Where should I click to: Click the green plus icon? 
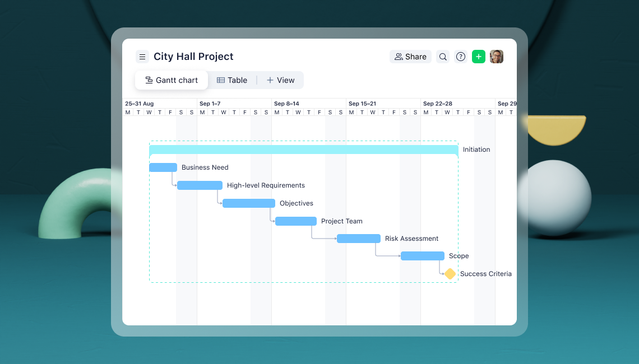coord(478,57)
